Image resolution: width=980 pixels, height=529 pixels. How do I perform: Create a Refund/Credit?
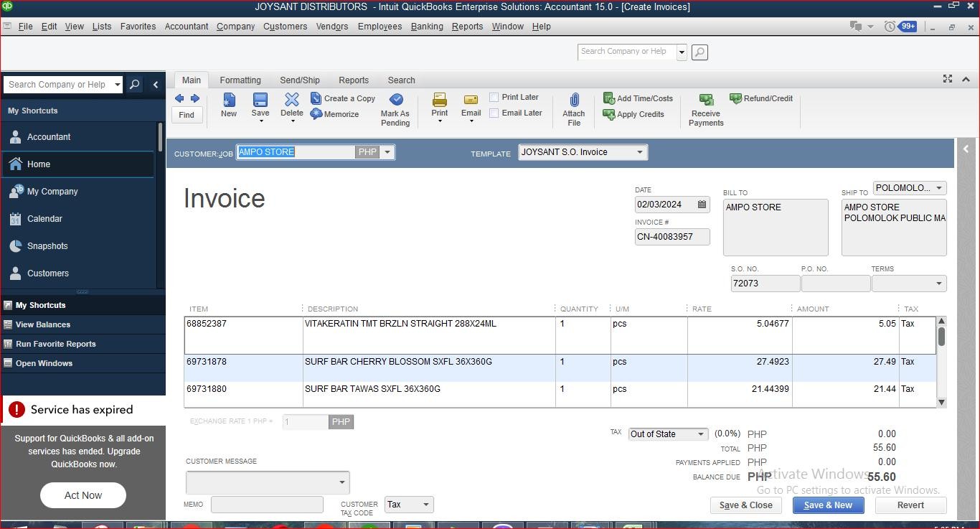click(761, 98)
